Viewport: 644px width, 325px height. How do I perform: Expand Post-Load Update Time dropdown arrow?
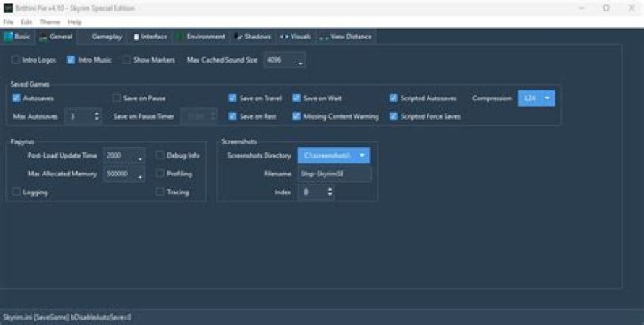click(x=140, y=158)
